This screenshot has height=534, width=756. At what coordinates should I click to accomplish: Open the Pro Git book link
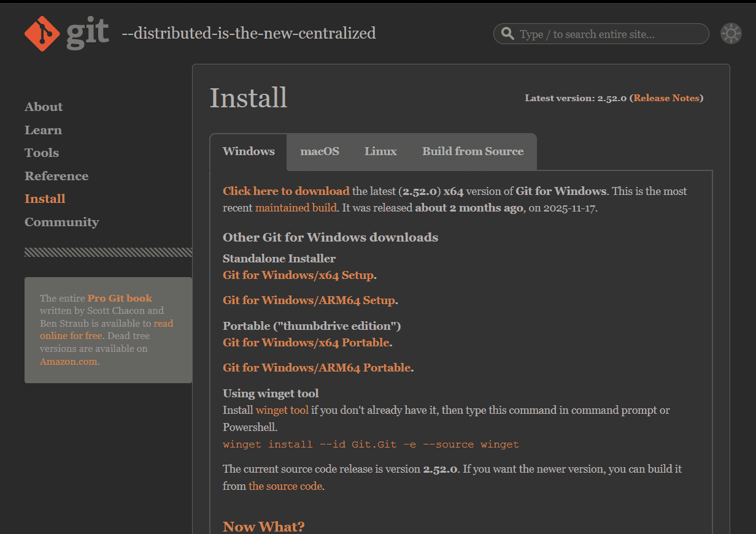tap(120, 298)
